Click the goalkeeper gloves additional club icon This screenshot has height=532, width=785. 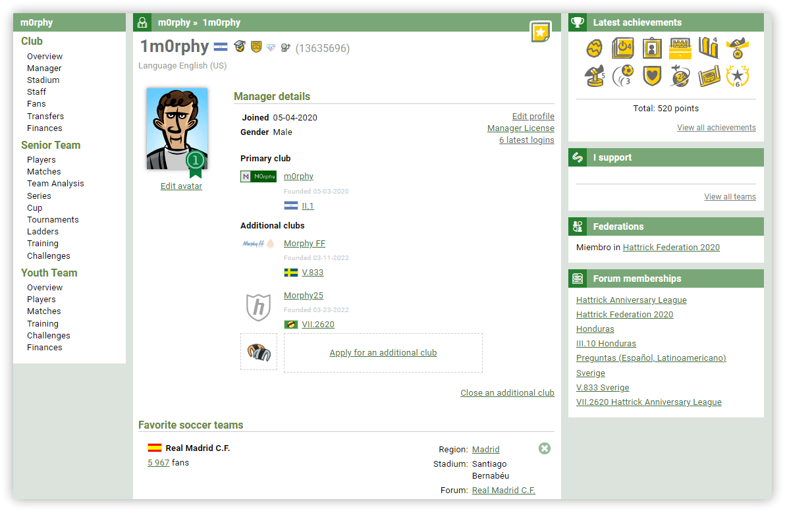point(259,352)
